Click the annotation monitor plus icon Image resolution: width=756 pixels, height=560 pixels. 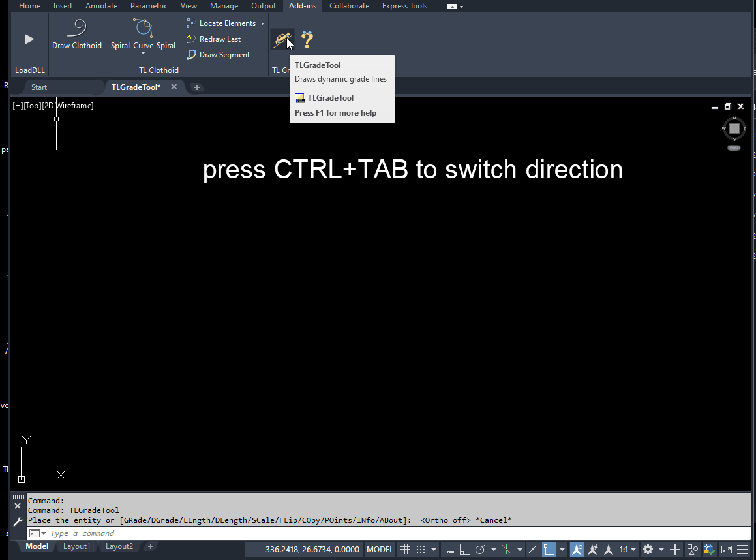click(x=675, y=550)
